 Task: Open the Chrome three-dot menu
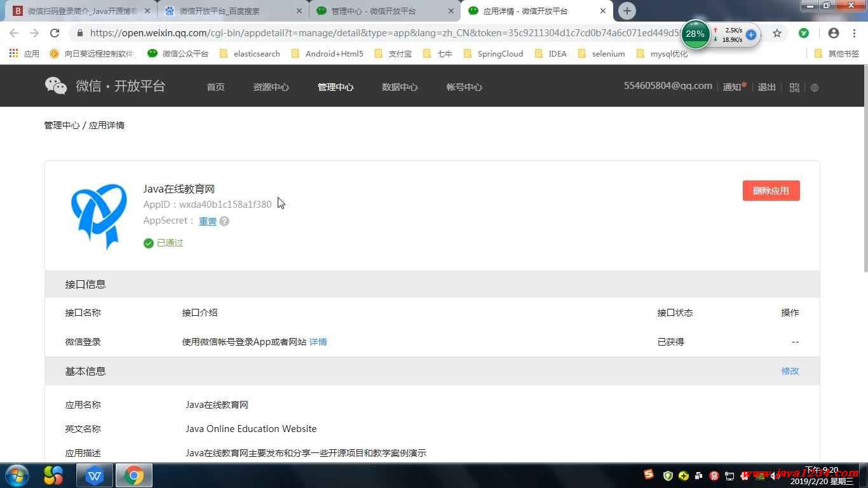(854, 33)
